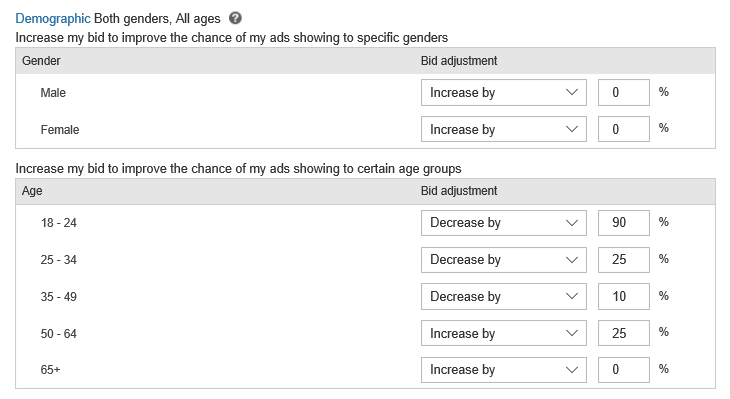The height and width of the screenshot is (399, 730).
Task: Open Female bid adjustment dropdown
Action: pyautogui.click(x=504, y=129)
